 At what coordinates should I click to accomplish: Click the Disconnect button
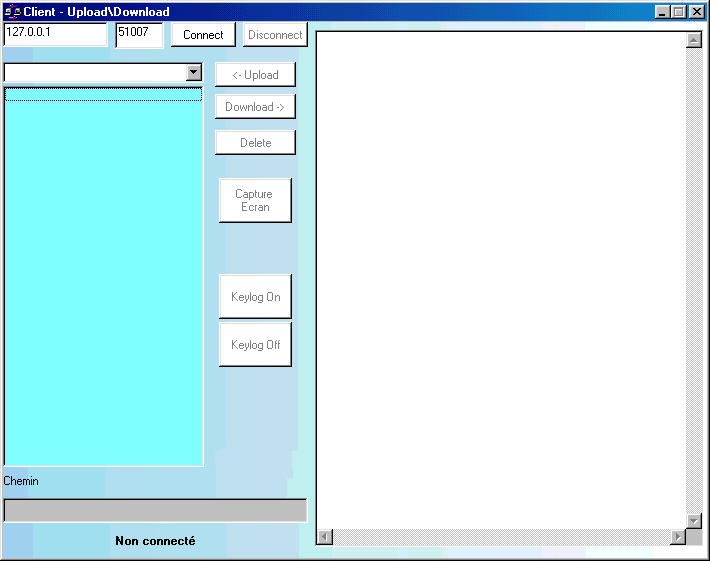click(275, 35)
